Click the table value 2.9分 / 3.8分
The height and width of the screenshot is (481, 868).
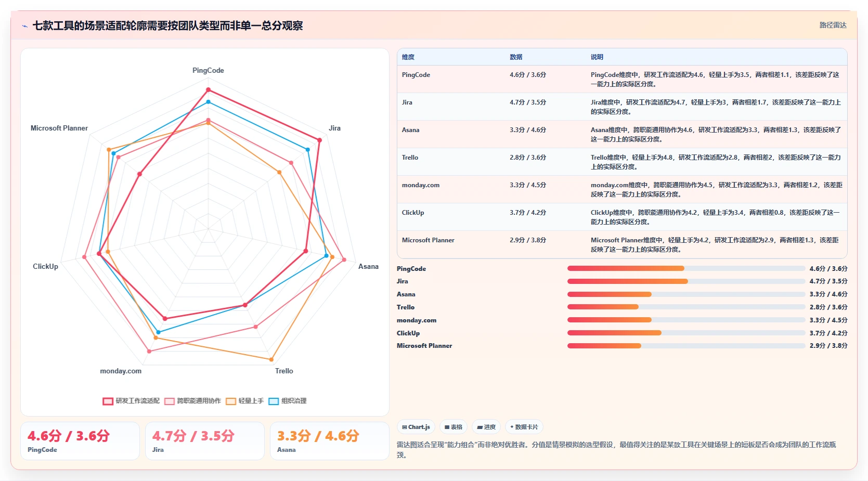[x=528, y=240]
